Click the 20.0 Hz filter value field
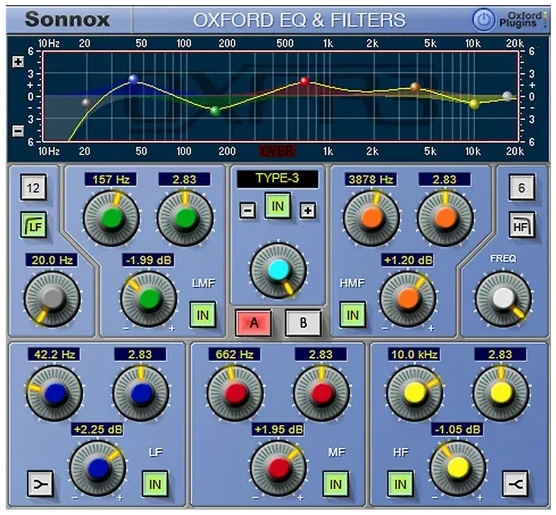The height and width of the screenshot is (515, 556). (x=52, y=260)
